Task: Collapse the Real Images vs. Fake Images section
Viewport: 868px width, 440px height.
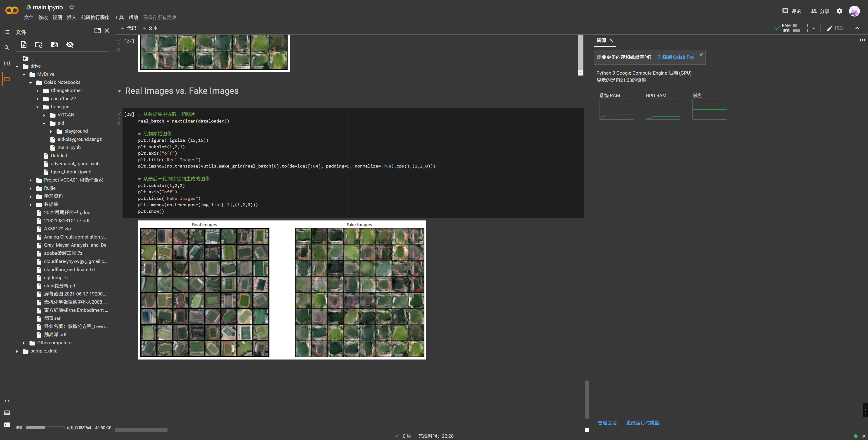Action: 120,91
